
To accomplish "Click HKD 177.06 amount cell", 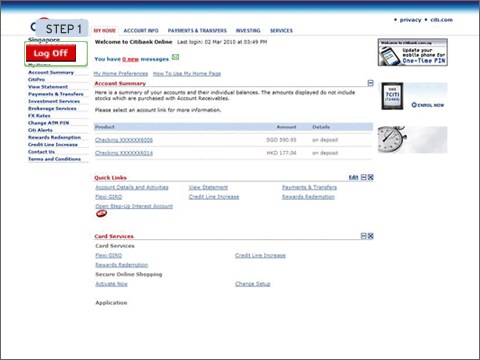I will 281,153.
